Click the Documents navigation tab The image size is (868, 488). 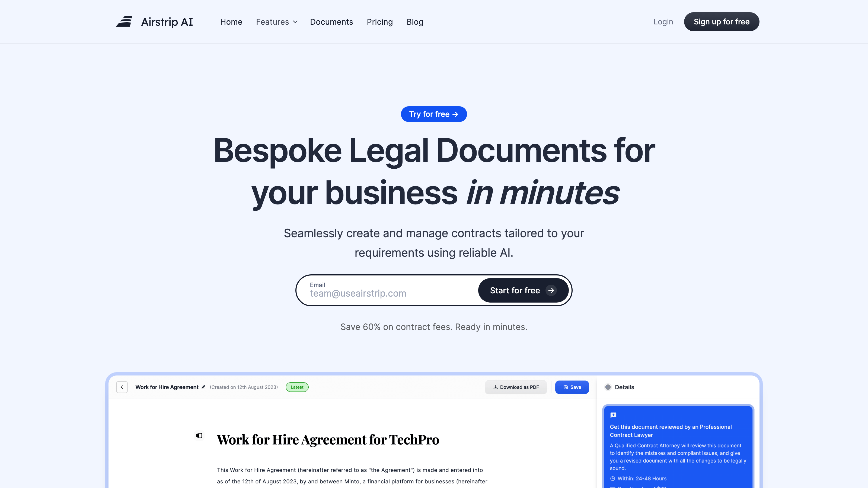331,21
